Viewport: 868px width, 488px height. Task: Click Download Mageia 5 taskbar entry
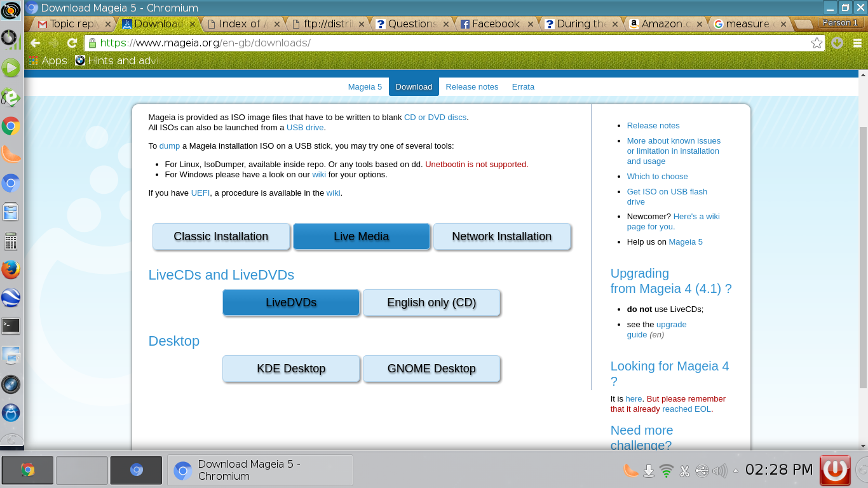point(260,470)
